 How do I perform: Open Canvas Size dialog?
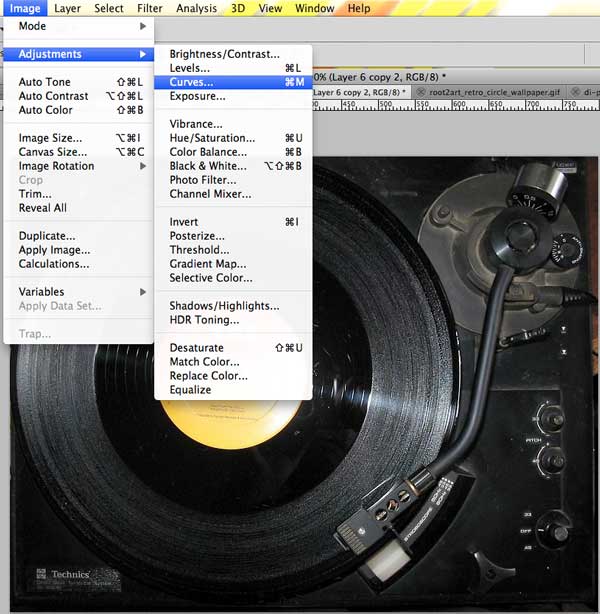click(x=79, y=152)
